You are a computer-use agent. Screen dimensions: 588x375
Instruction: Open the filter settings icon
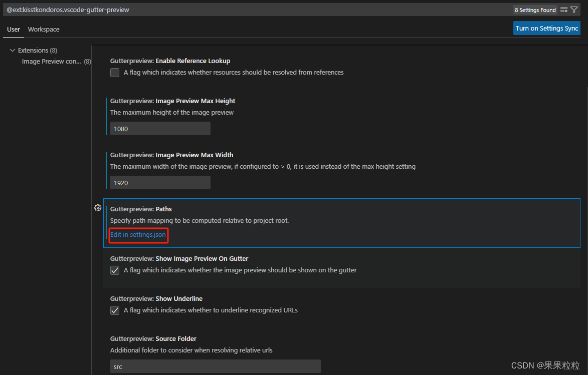click(574, 10)
